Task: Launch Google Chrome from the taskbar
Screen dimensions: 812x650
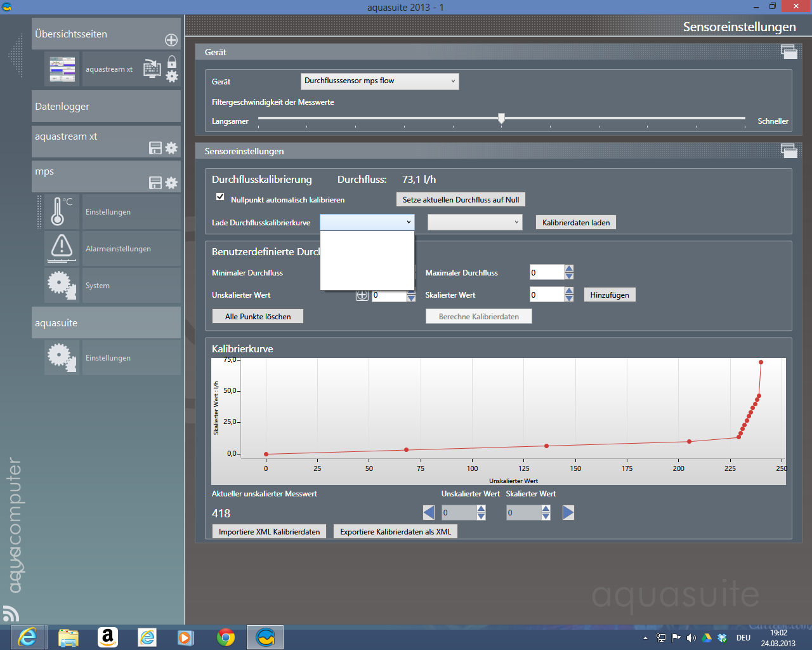Action: click(x=225, y=637)
